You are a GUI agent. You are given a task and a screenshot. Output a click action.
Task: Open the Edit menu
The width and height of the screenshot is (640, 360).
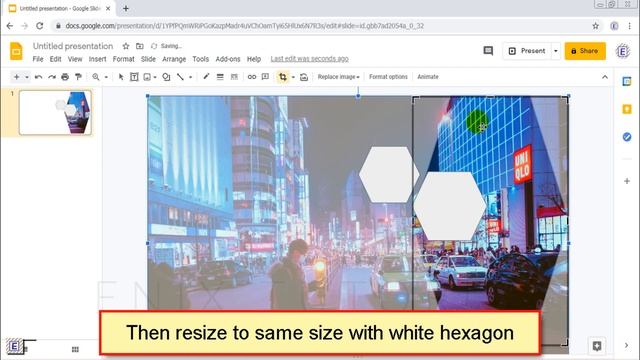tap(56, 59)
